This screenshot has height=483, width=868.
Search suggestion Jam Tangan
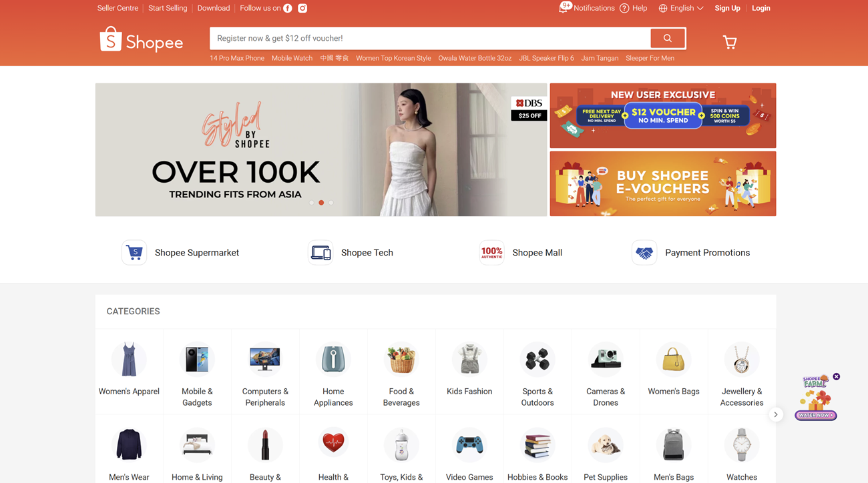click(x=600, y=58)
